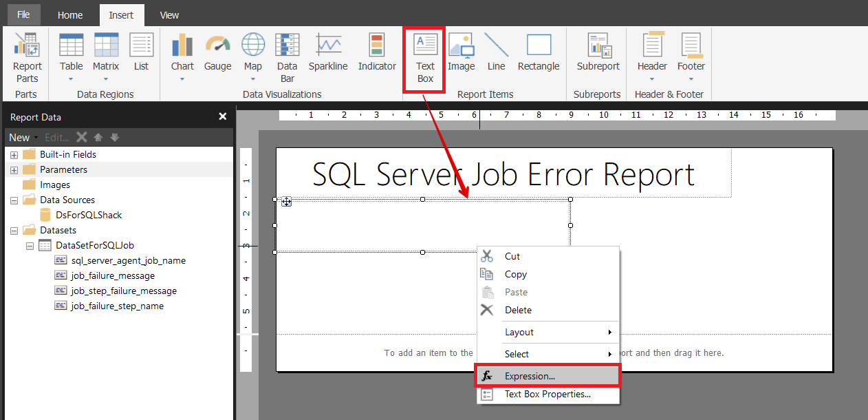This screenshot has width=868, height=420.
Task: Click the horizontal ruler above the design surface
Action: (557, 115)
